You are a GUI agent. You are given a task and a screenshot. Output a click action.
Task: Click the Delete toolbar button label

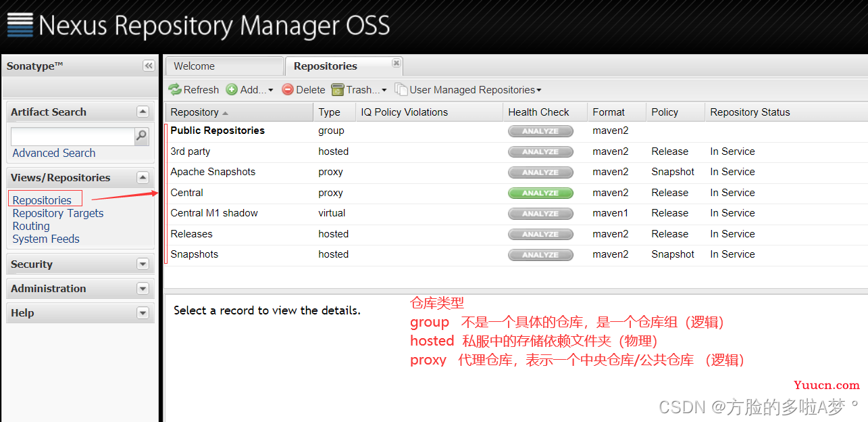(311, 89)
